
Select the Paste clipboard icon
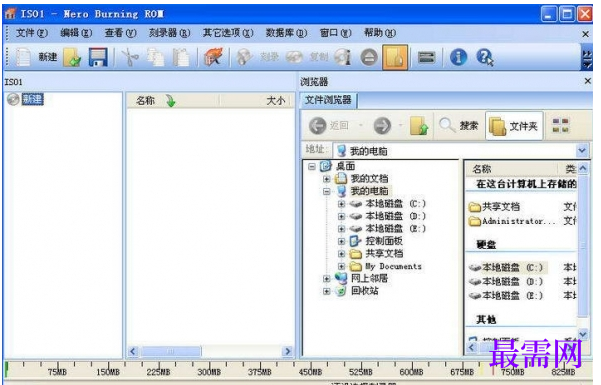click(181, 58)
